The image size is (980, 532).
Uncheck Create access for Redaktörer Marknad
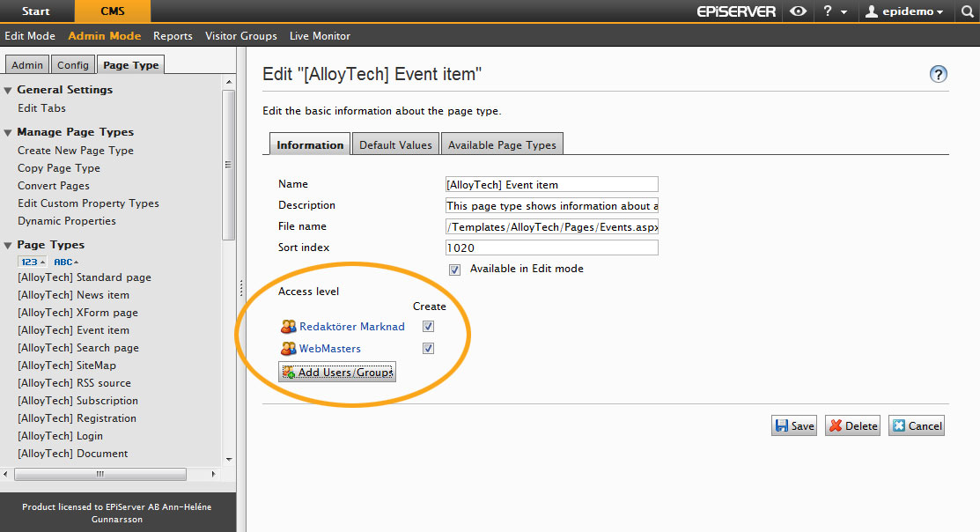428,327
